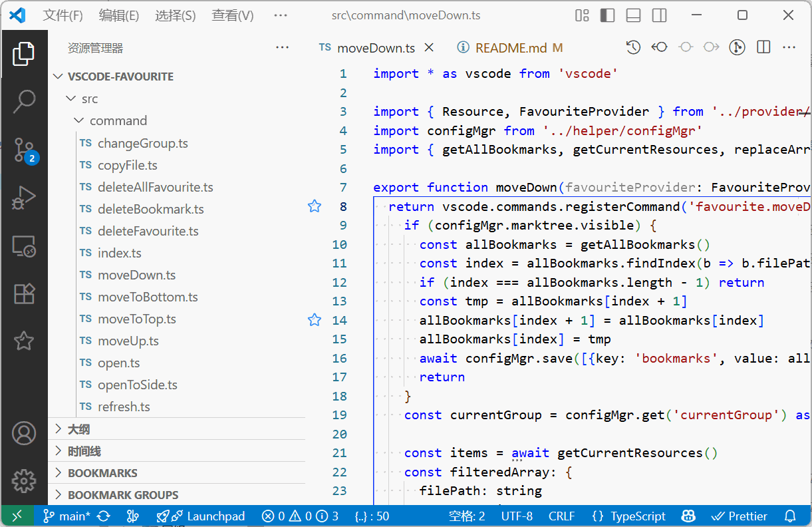Open Explorer panel more actions ellipsis
The height and width of the screenshot is (527, 812).
click(x=282, y=47)
